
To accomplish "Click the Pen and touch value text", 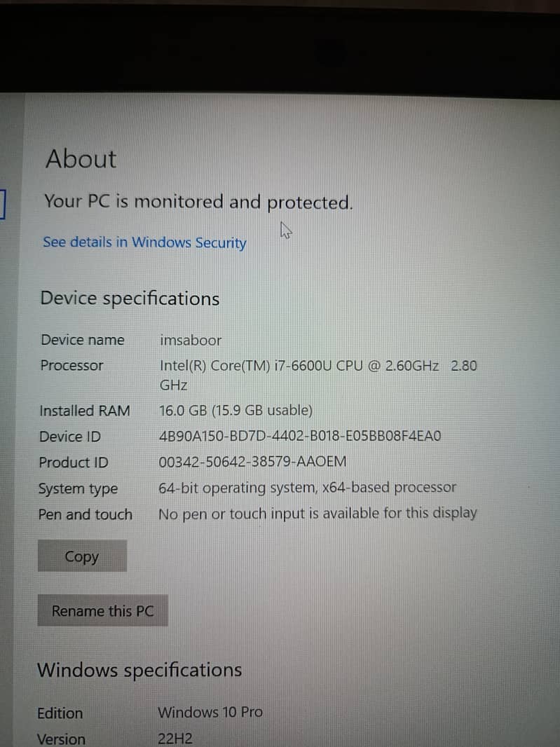I will click(317, 514).
